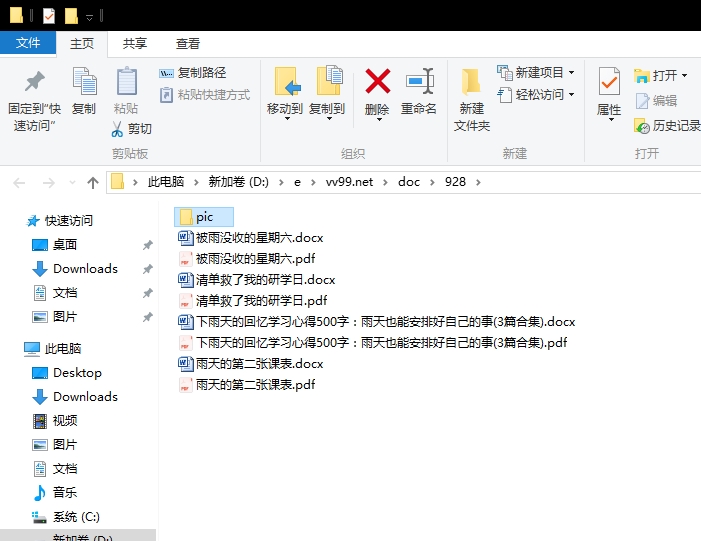The width and height of the screenshot is (701, 541).
Task: Open Desktop under This PC
Action: click(x=67, y=373)
